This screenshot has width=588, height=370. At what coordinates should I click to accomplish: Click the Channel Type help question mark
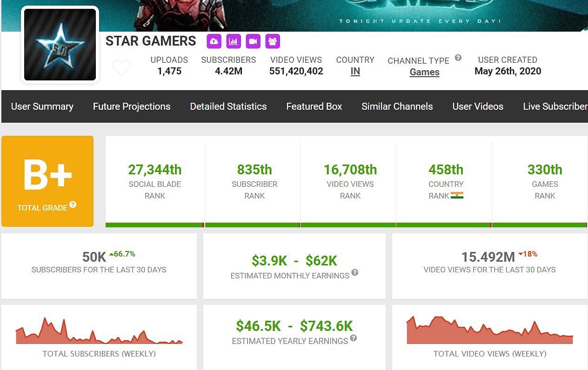click(x=458, y=58)
